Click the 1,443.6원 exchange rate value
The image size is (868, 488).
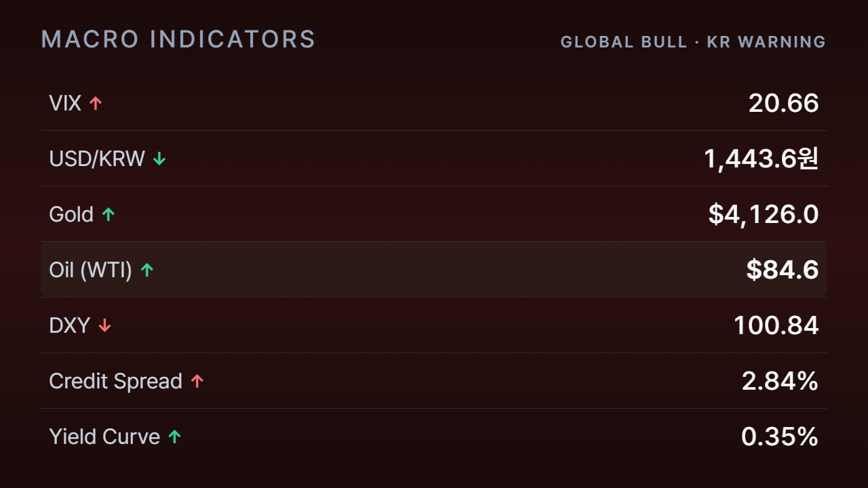coord(762,159)
